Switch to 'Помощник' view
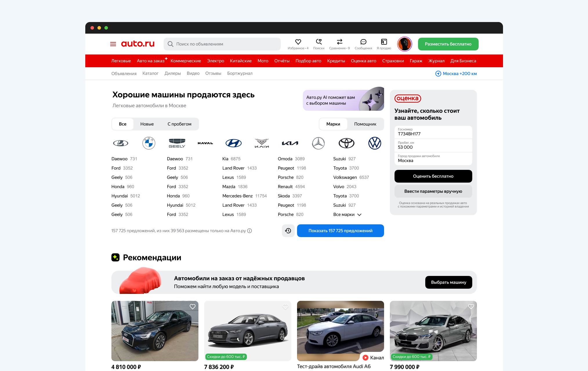The height and width of the screenshot is (371, 588). click(x=365, y=124)
